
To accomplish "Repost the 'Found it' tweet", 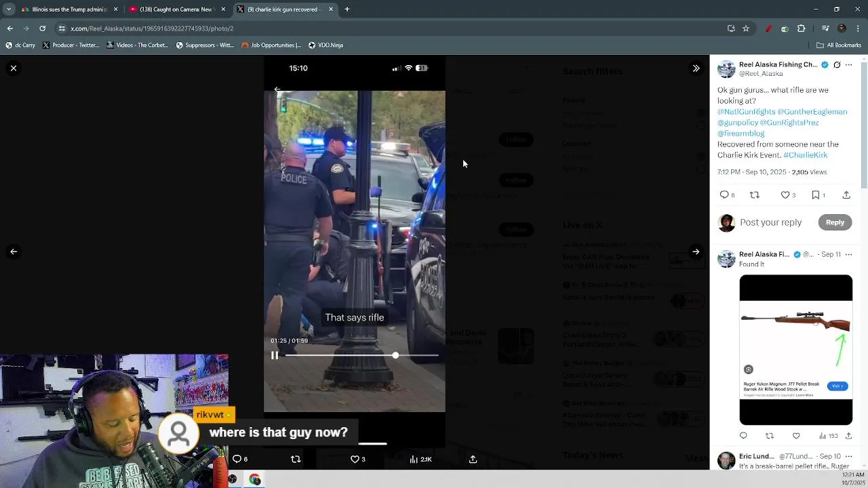I will coord(769,436).
